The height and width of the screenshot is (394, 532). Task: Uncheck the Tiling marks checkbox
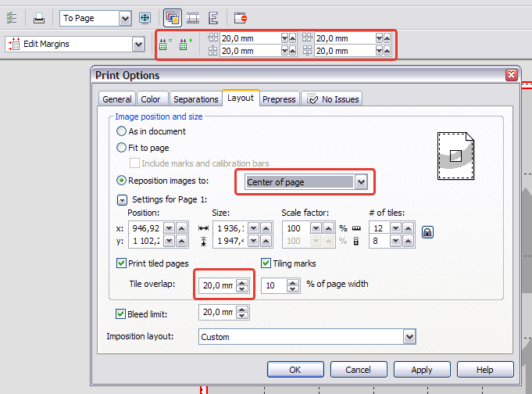pos(266,263)
